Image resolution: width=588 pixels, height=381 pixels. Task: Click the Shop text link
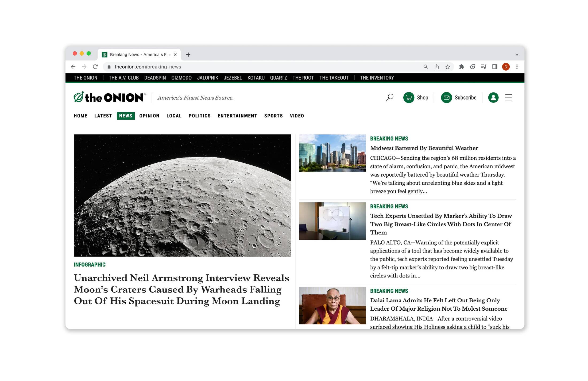(423, 98)
